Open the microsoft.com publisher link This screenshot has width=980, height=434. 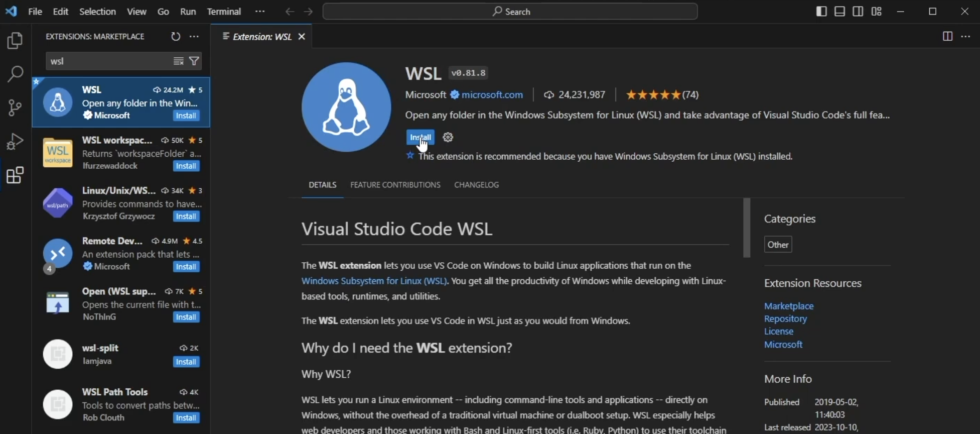[x=492, y=95]
